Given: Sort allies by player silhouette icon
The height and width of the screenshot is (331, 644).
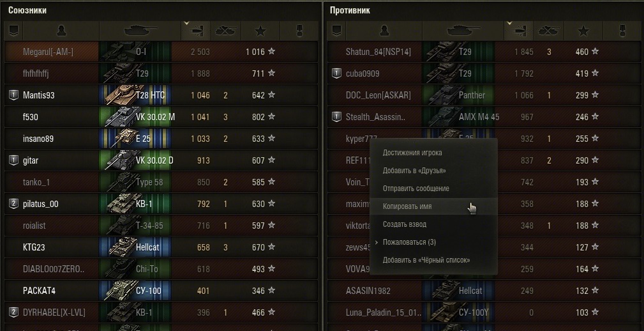Looking at the screenshot, I should tap(61, 31).
